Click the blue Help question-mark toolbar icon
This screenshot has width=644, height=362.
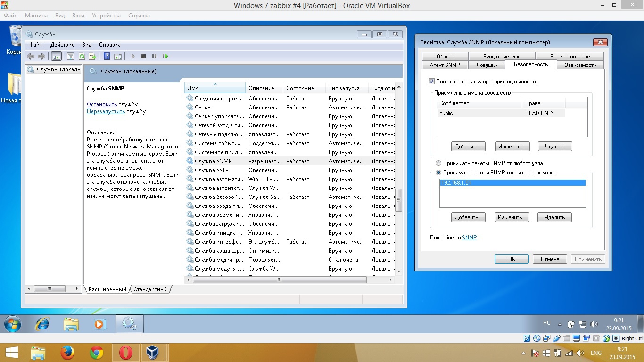pos(107,56)
